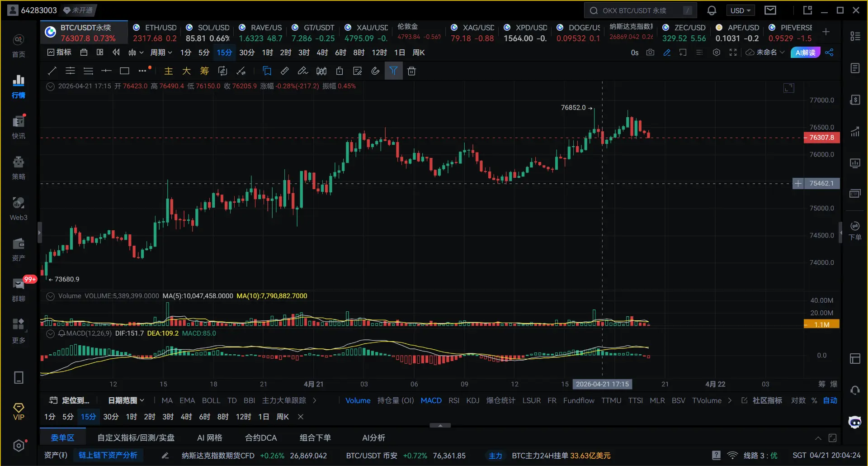The image size is (868, 466).
Task: Share the chart via share icon
Action: pos(829,52)
